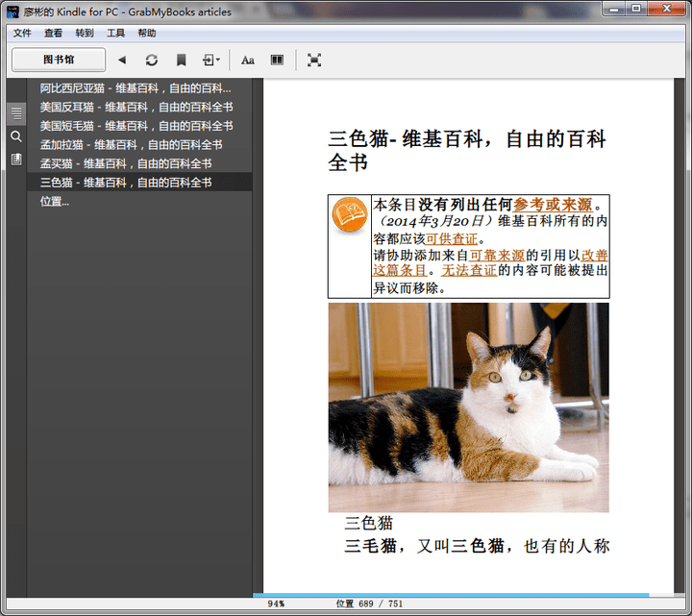
Task: Toggle the column layout icon
Action: pyautogui.click(x=277, y=60)
